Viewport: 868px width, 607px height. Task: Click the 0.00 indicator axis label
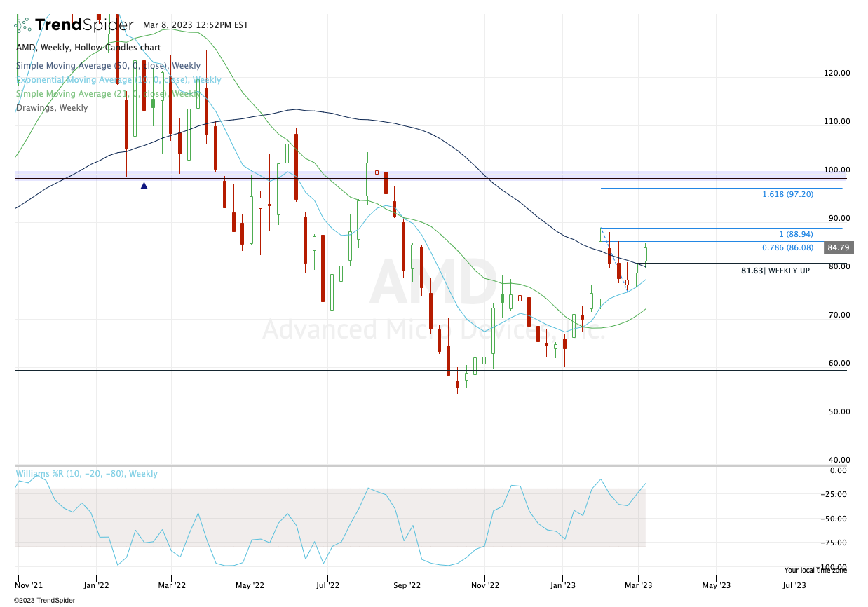pyautogui.click(x=838, y=470)
